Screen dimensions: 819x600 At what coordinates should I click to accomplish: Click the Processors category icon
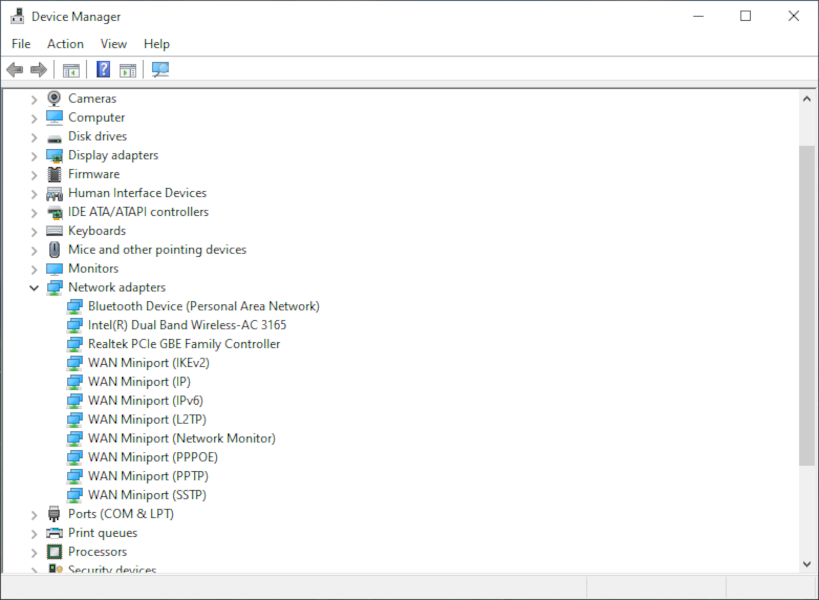54,552
